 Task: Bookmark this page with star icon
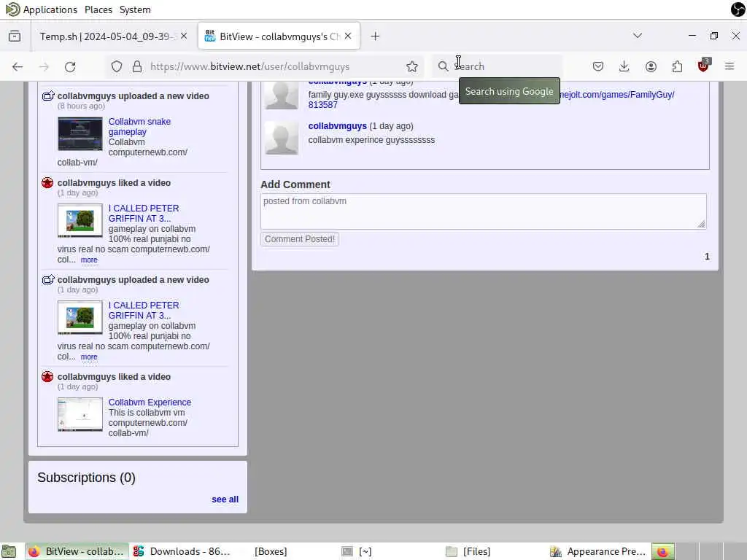click(x=412, y=66)
